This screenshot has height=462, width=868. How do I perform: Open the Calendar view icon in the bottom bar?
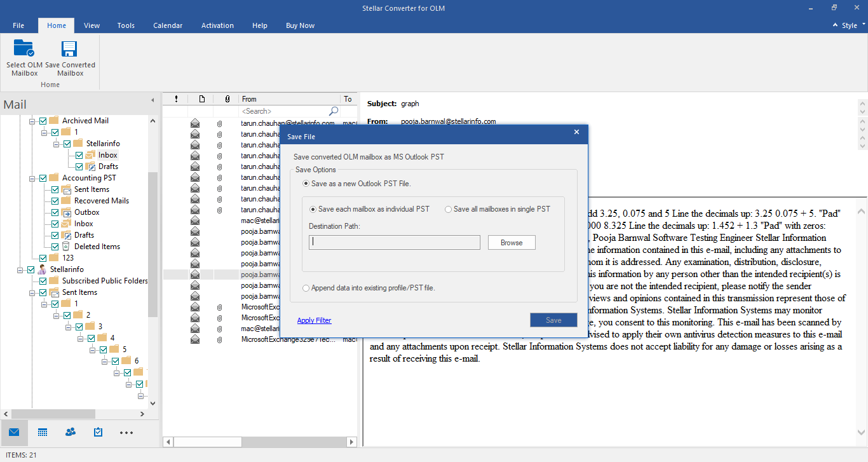coord(43,432)
